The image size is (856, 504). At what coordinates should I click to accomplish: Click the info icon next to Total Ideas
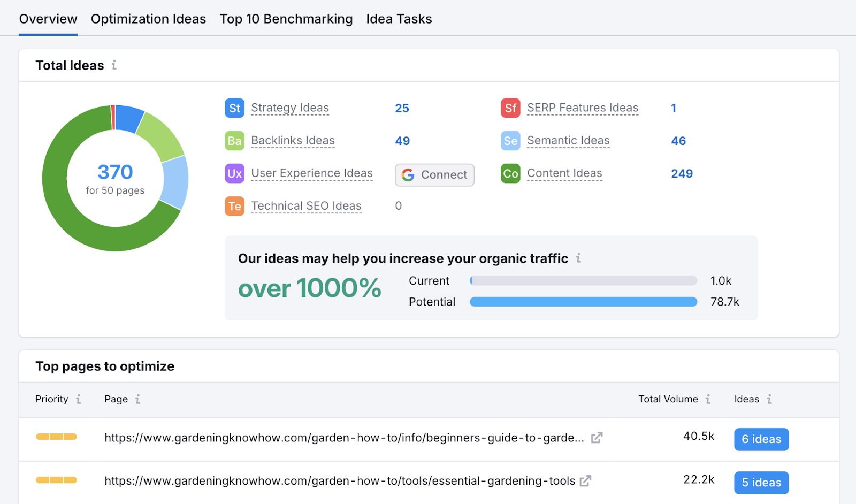tap(114, 65)
